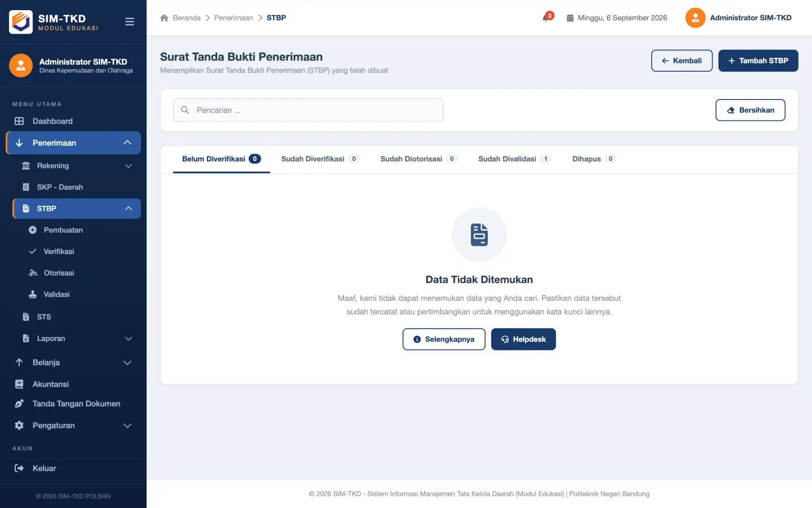Click the STBP breadcrumb text

tap(277, 18)
